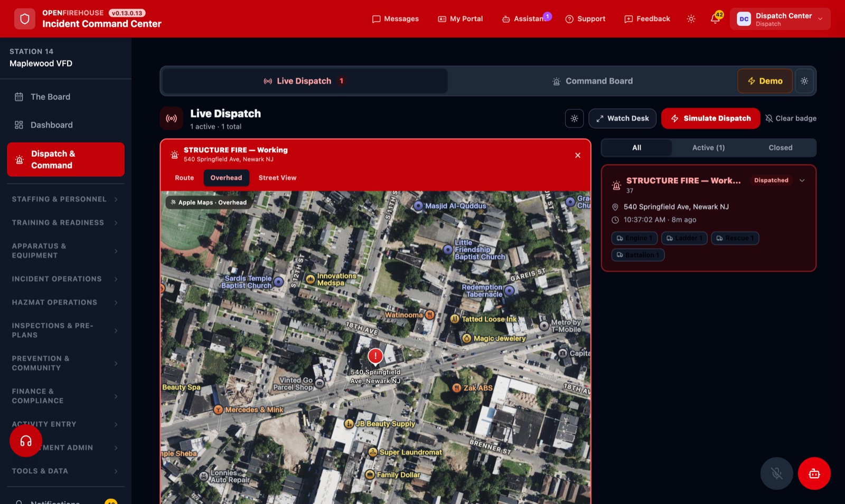
Task: Filter to Closed incidents
Action: pyautogui.click(x=780, y=148)
